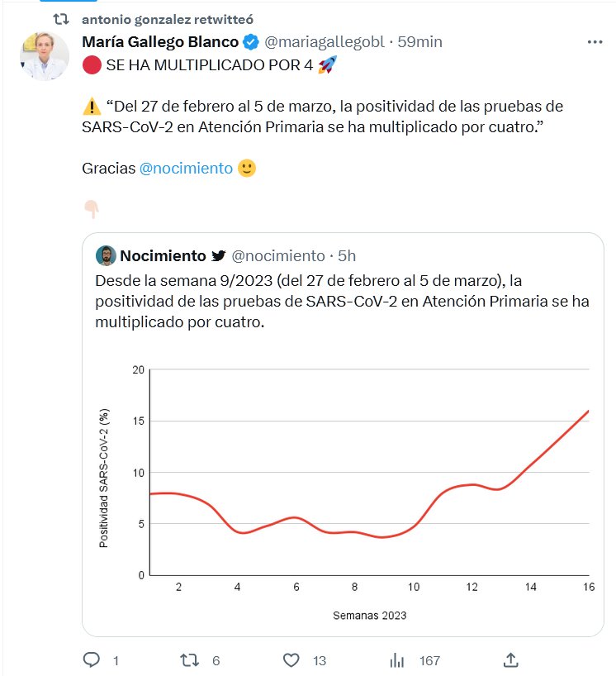Screen dimensions: 616x676
Task: Click the retweet icon beside antonio gonzalez
Action: pos(61,18)
